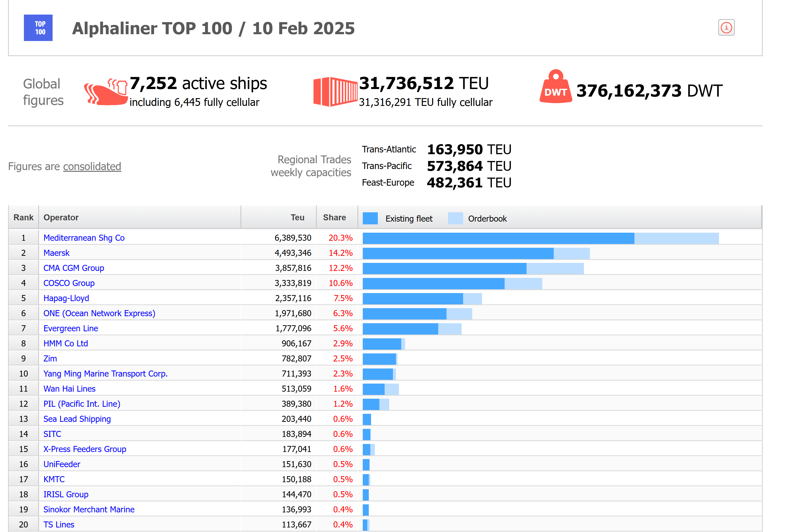Click the X-Press Feeders Group link
Screen dimensions: 807x532
click(x=85, y=449)
